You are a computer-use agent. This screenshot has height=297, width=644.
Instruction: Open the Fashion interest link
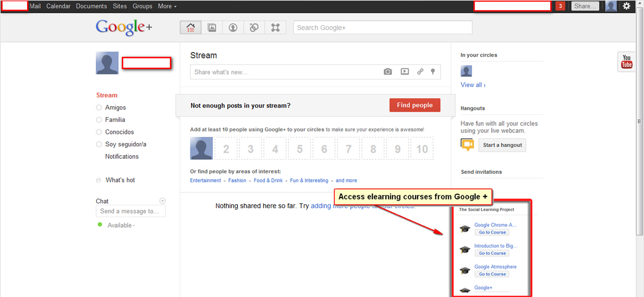(237, 180)
